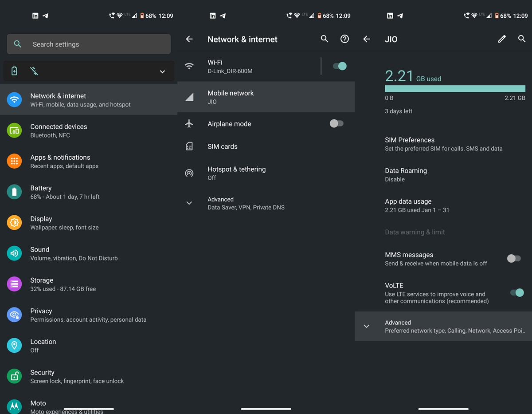The image size is (532, 414).
Task: Open Network & internet settings
Action: pyautogui.click(x=89, y=99)
